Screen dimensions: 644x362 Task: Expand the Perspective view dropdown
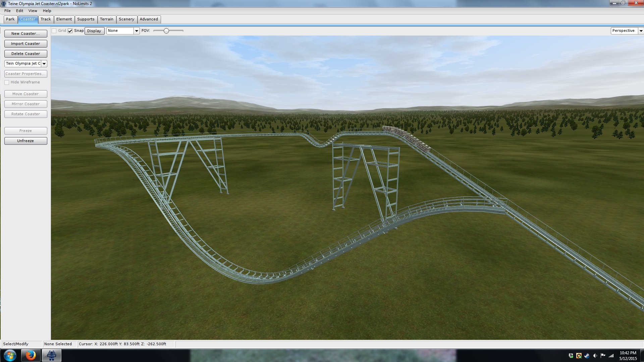pyautogui.click(x=641, y=31)
